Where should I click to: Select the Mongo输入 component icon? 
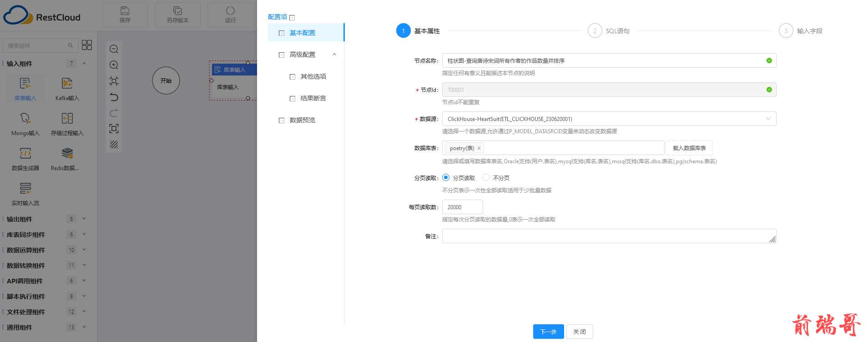[x=25, y=118]
